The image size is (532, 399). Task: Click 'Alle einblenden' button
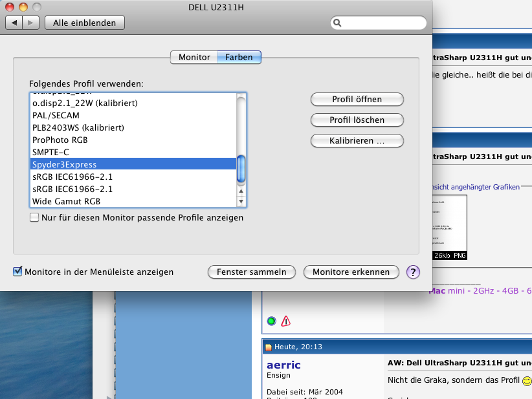85,23
